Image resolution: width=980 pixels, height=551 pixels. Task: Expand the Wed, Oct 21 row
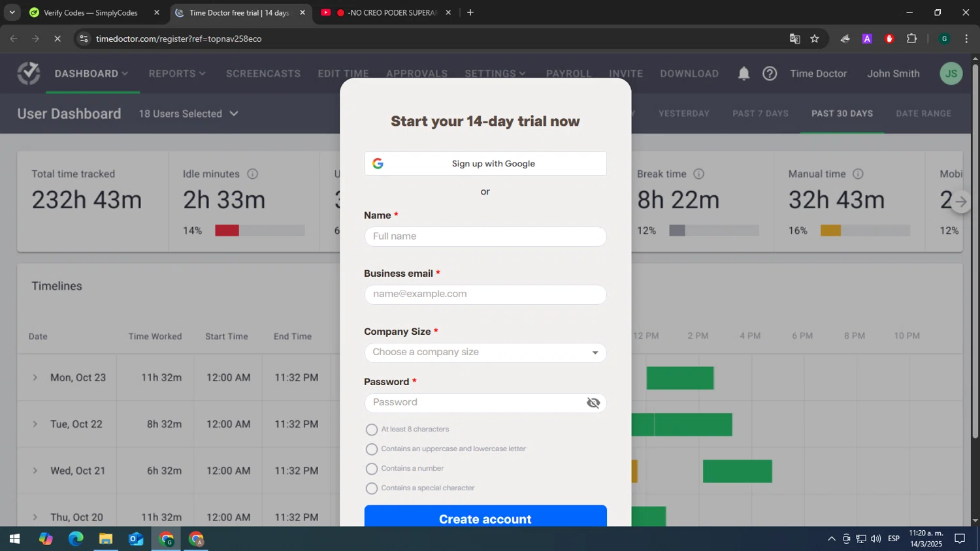click(x=35, y=471)
